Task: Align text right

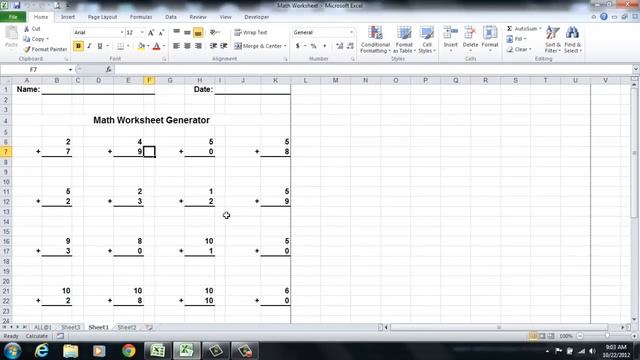Action: [198, 46]
